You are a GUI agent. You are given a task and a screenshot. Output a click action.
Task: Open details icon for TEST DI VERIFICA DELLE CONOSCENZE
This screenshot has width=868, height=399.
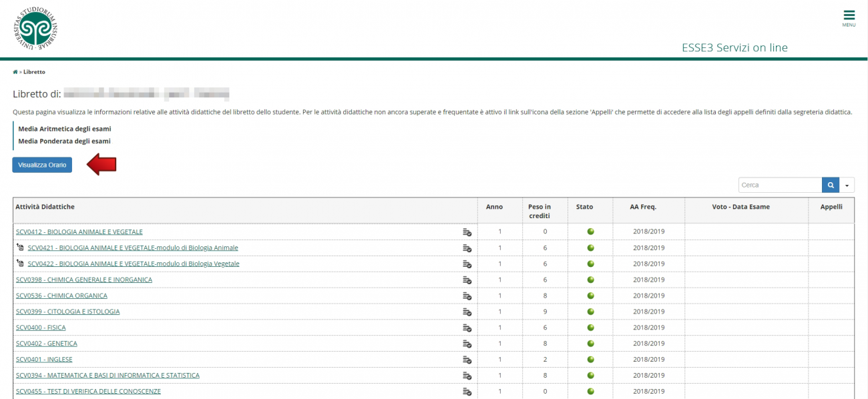467,392
